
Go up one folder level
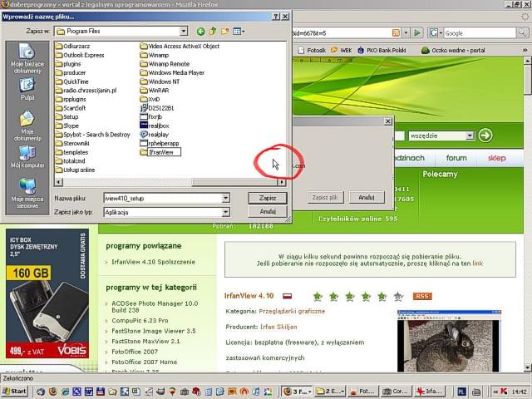213,32
